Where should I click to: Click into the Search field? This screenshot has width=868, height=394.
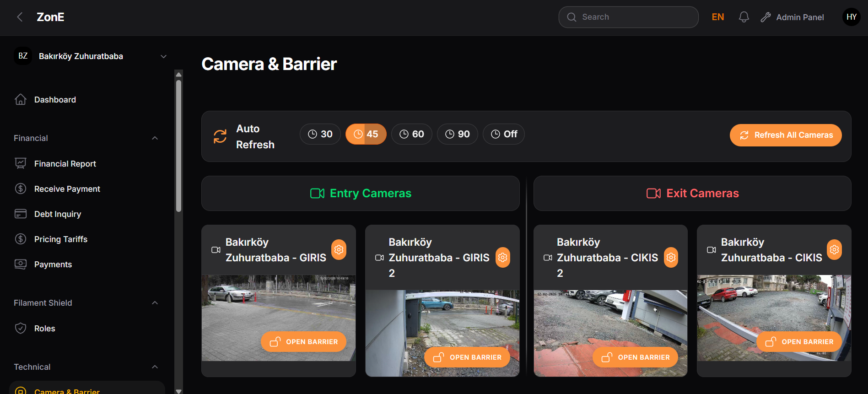[629, 17]
